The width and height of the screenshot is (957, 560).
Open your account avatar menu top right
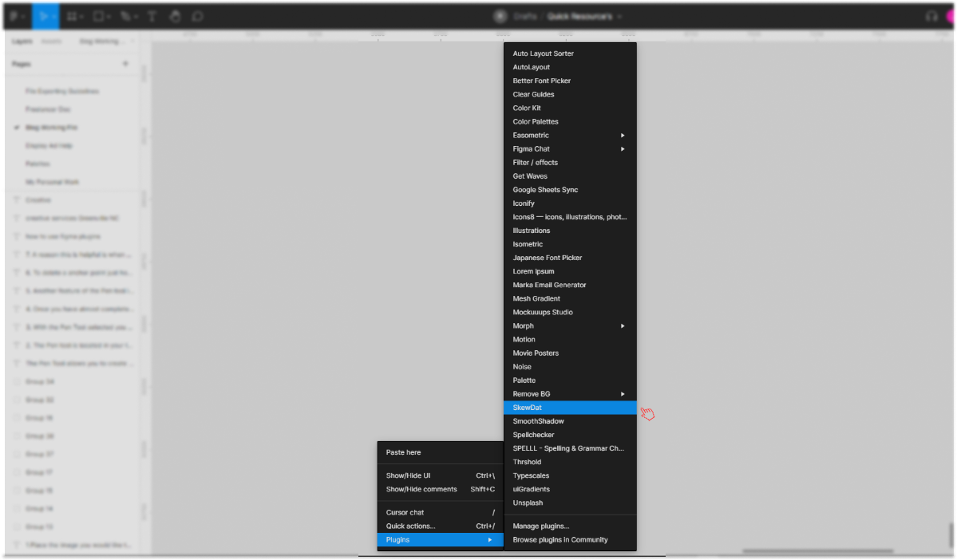point(950,15)
